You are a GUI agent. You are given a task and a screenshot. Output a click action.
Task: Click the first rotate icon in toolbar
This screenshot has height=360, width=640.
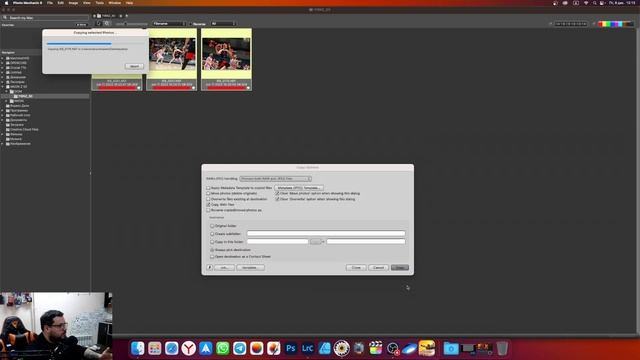click(x=98, y=24)
